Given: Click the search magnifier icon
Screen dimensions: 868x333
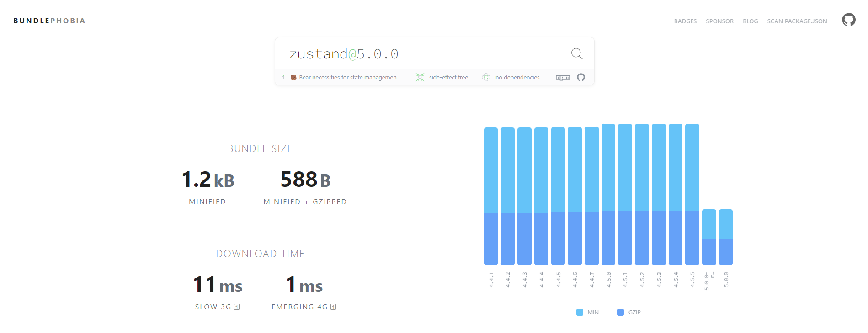Looking at the screenshot, I should click(577, 54).
